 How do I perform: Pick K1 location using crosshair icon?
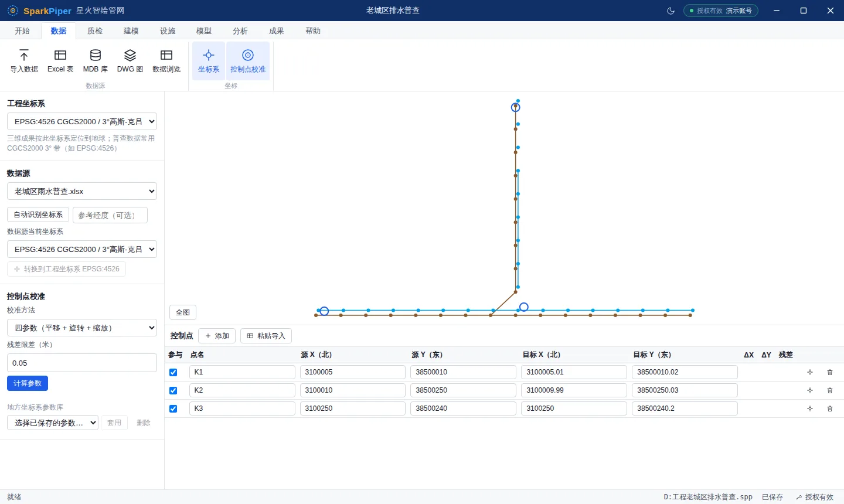[x=810, y=372]
